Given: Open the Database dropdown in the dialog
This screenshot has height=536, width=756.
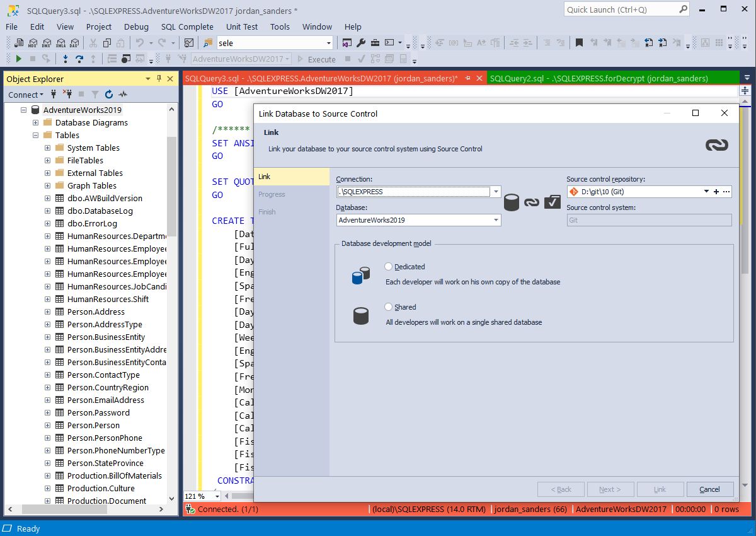Looking at the screenshot, I should (x=495, y=220).
